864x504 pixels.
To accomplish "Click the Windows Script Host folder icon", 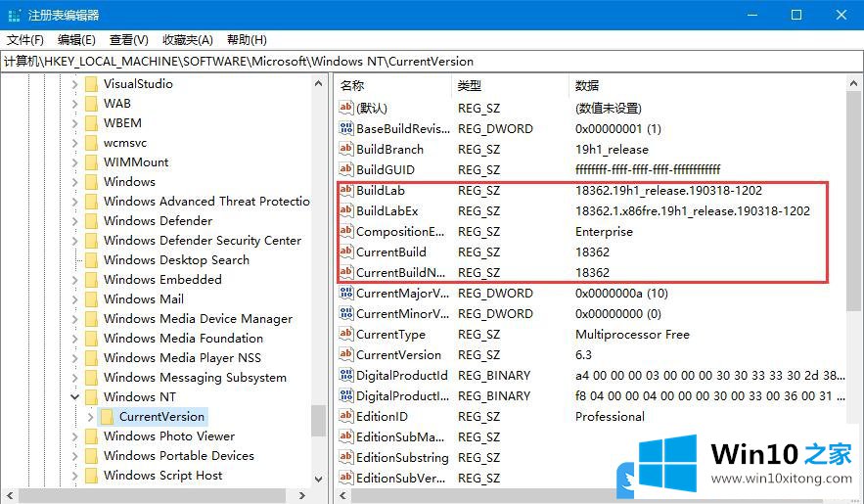I will pyautogui.click(x=91, y=476).
